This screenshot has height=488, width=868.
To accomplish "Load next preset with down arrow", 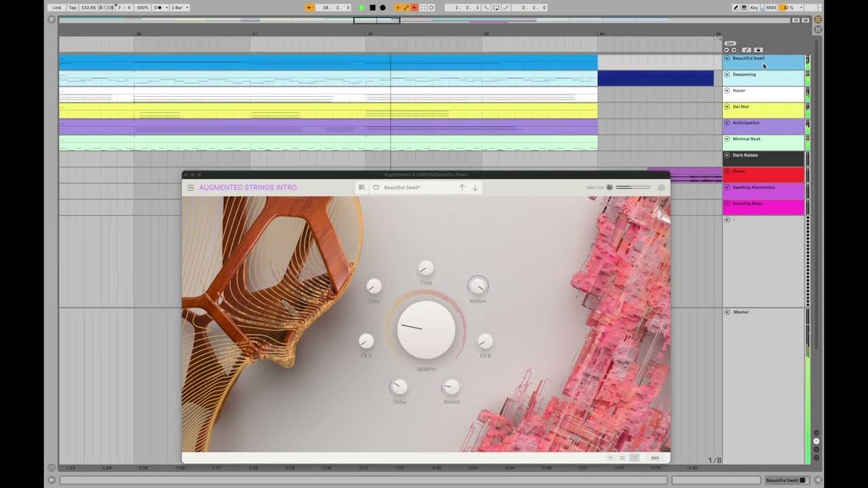I will [x=475, y=188].
